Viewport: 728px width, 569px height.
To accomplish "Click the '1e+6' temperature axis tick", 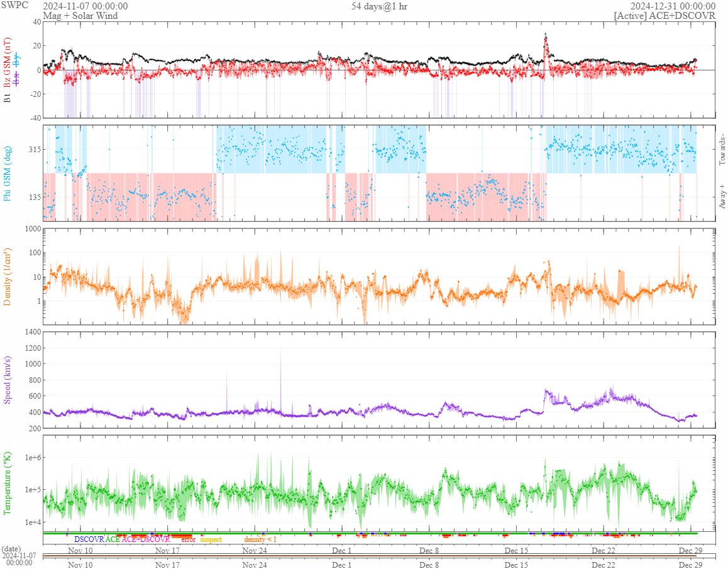I will 33,458.
